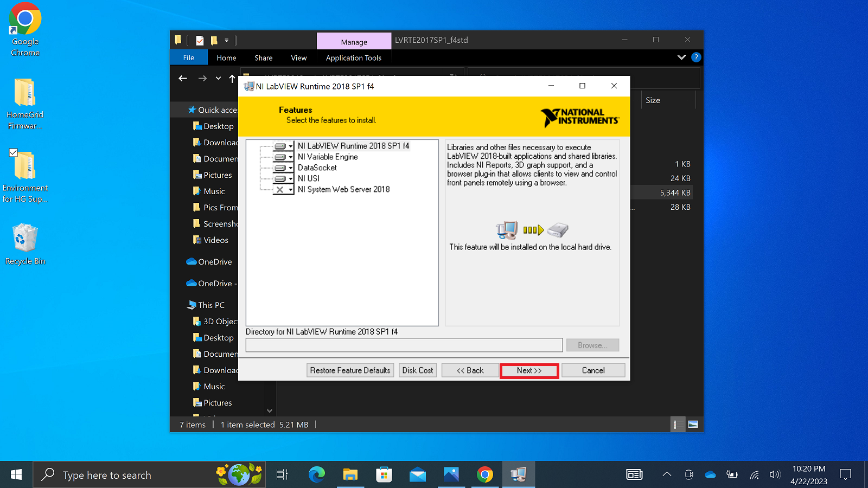Open Mail app from taskbar
Screen dimensions: 868x488
pyautogui.click(x=417, y=475)
